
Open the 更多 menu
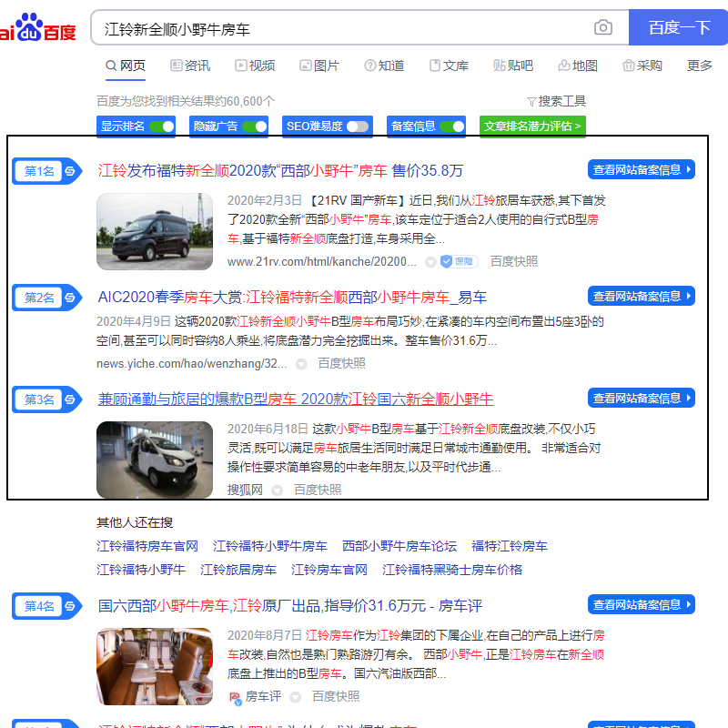(699, 66)
